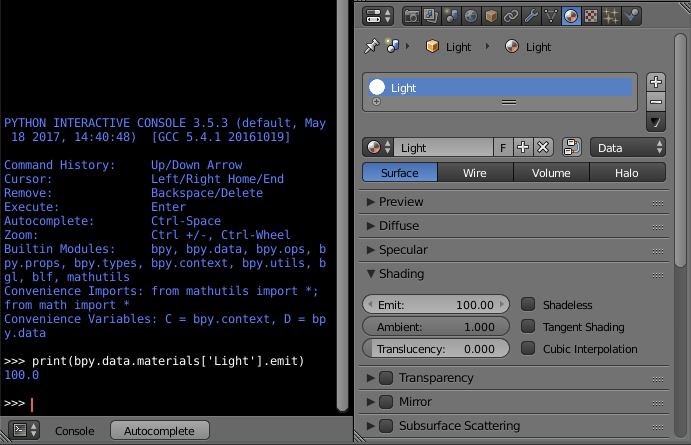Decrease Emit with left arrow
Screen dimensions: 691x445
click(x=370, y=304)
